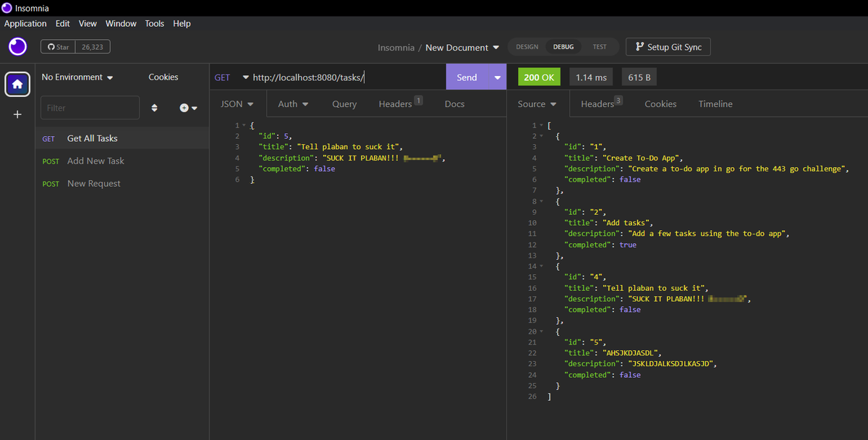Click the Insomnia breadcrumb link
The width and height of the screenshot is (868, 440).
(396, 48)
